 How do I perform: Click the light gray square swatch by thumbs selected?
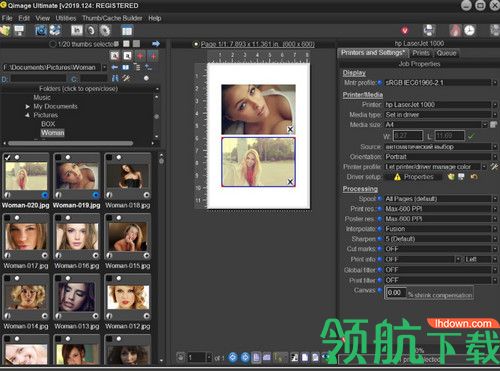tap(126, 44)
